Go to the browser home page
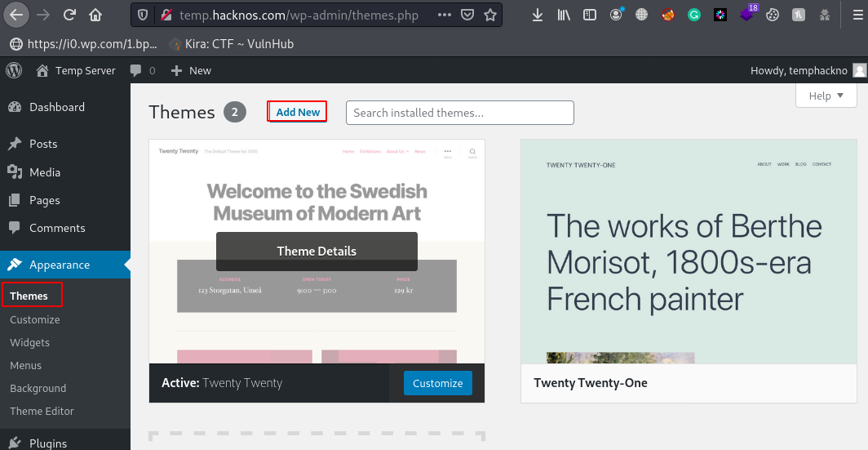The height and width of the screenshot is (450, 868). click(95, 15)
